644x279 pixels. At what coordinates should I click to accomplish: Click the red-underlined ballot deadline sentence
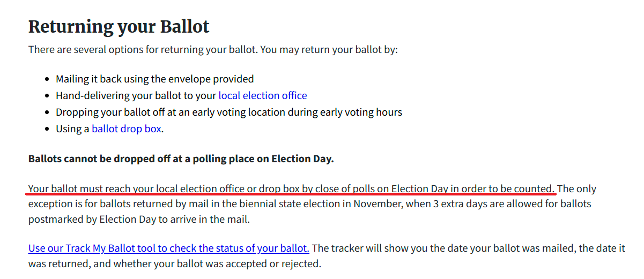(291, 189)
